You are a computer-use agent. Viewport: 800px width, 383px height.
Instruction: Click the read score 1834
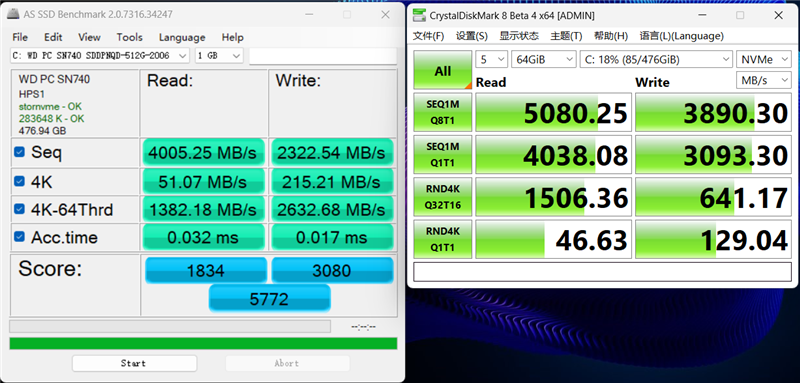coord(206,270)
